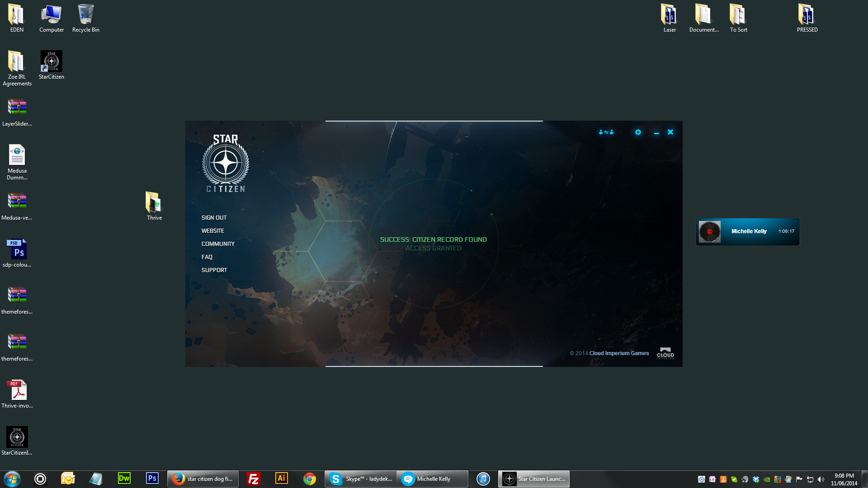
Task: Minimize the Star Citizen launcher
Action: [656, 133]
